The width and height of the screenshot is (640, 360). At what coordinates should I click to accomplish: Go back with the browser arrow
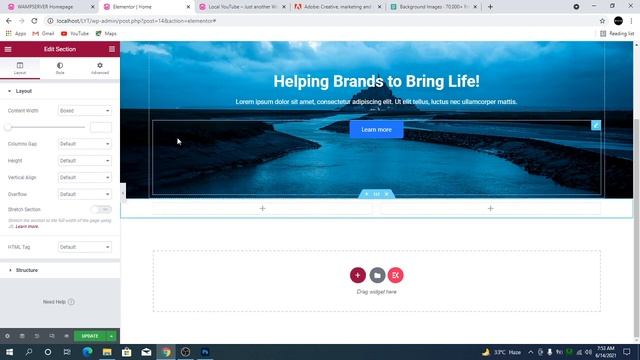9,21
